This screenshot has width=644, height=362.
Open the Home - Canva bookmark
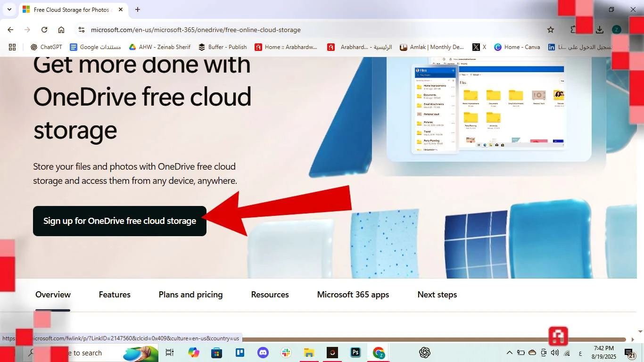pos(517,47)
